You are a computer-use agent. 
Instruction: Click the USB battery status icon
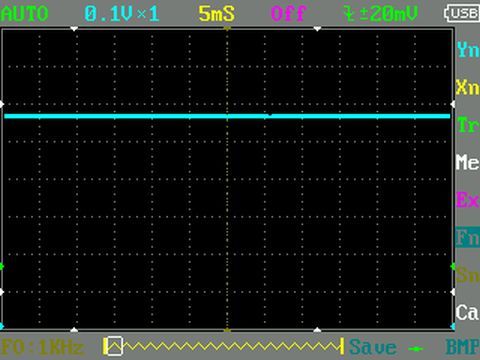[462, 13]
